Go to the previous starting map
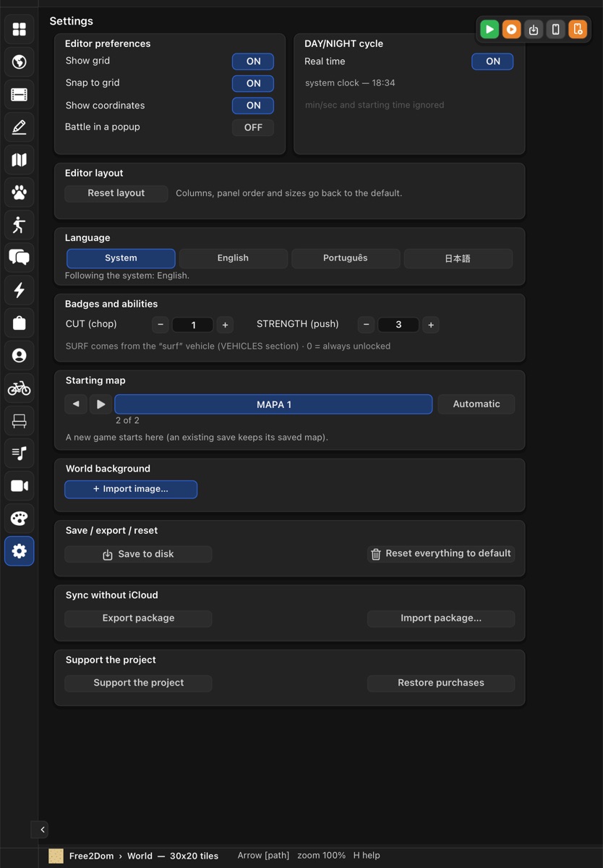The image size is (603, 868). pos(76,404)
